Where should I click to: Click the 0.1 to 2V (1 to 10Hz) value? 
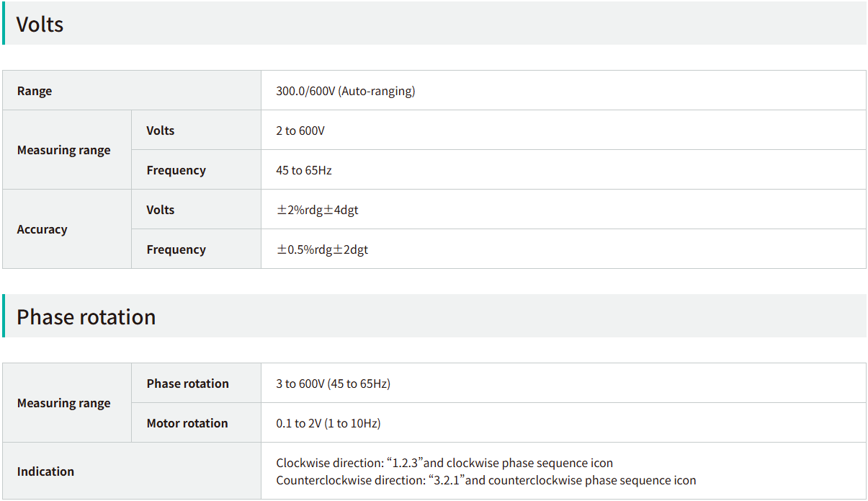point(328,423)
